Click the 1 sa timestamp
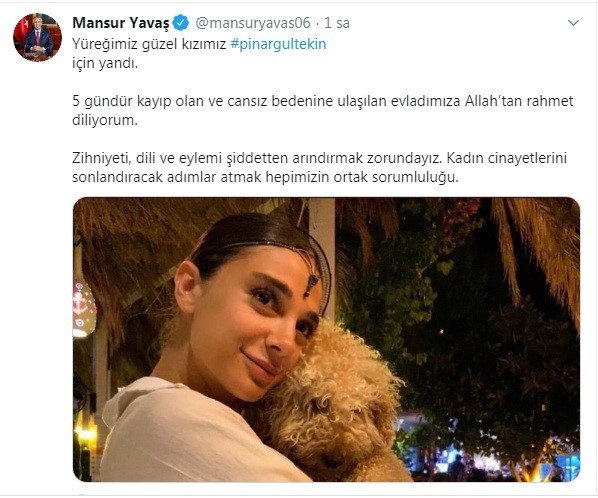This screenshot has height=498, width=598. tap(337, 23)
